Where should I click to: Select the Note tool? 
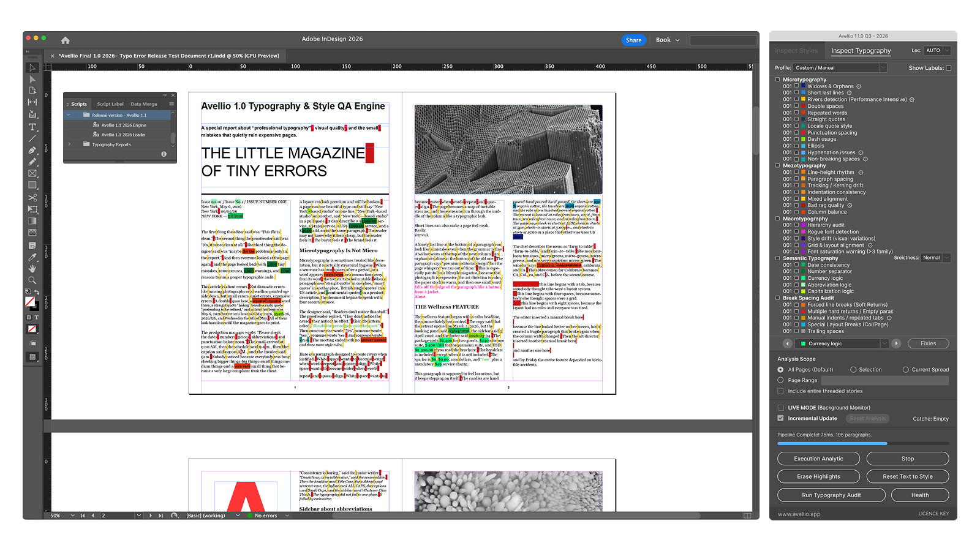click(x=32, y=246)
